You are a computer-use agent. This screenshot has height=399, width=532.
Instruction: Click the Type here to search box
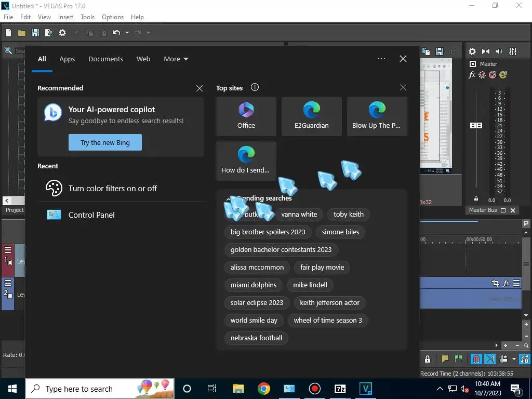point(100,389)
